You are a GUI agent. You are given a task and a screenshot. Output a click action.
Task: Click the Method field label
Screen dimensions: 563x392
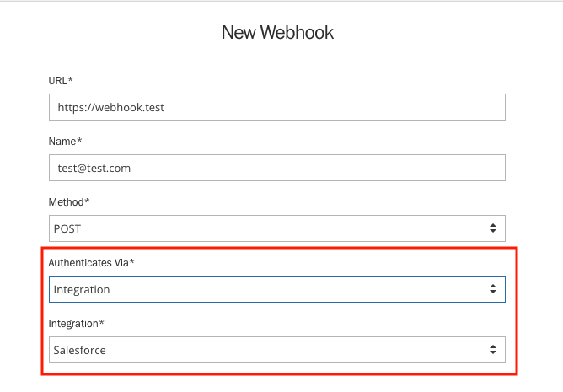point(69,202)
